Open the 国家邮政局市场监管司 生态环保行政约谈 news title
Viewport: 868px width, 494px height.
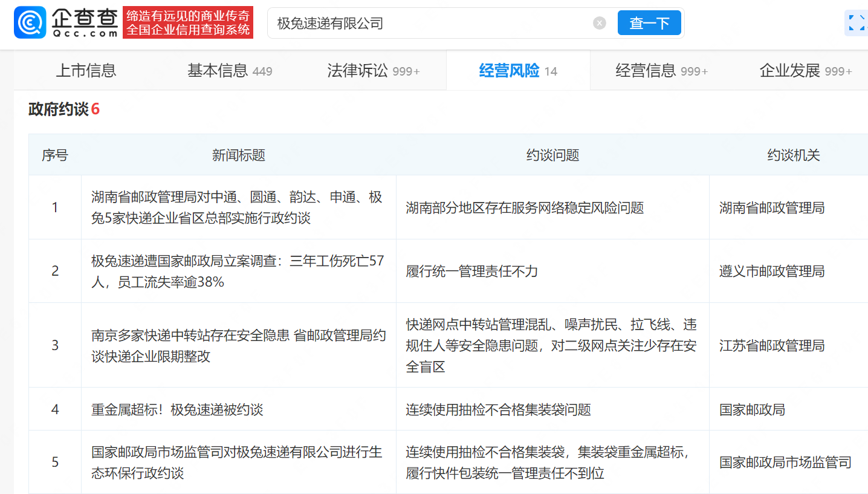click(x=237, y=463)
